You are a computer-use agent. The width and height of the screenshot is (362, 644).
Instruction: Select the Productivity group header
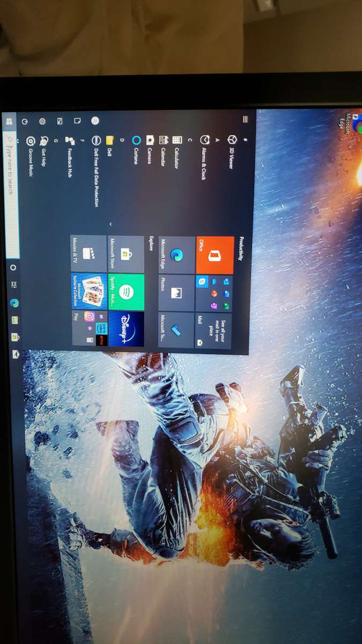pyautogui.click(x=241, y=248)
